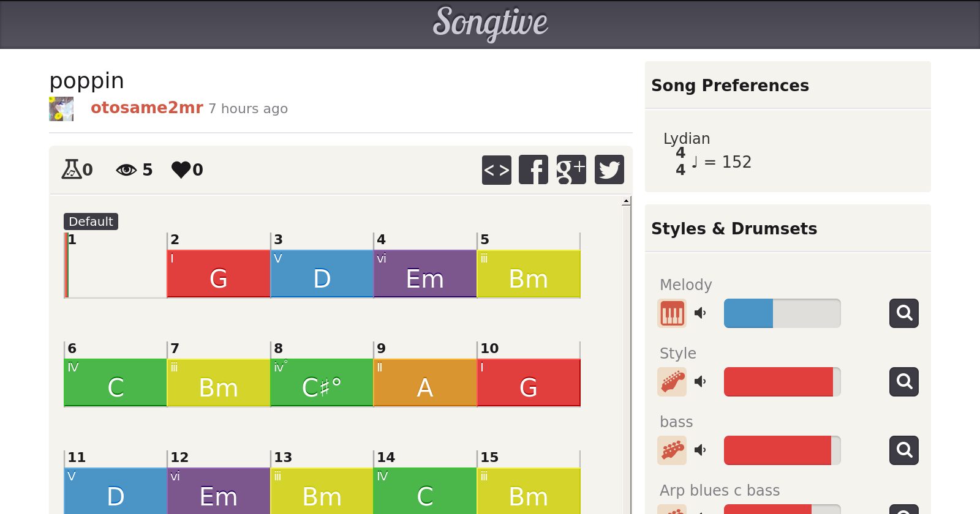Open search for Style track

tap(904, 382)
